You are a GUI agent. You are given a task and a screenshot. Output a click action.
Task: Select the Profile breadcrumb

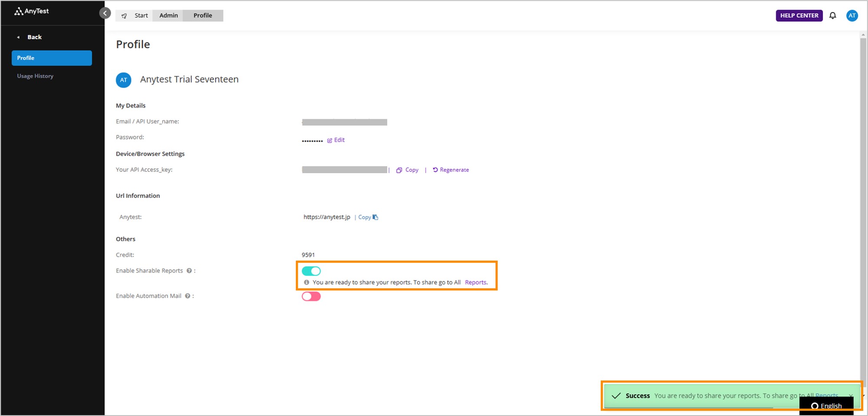[x=203, y=16]
